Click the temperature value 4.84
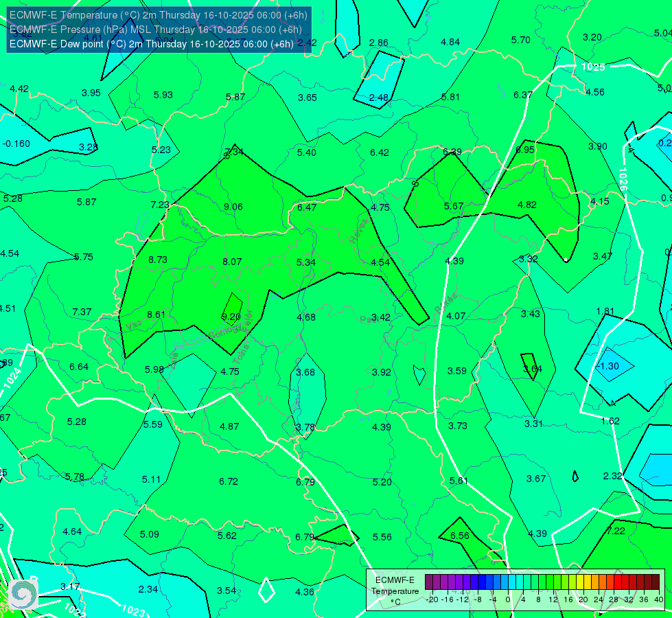The height and width of the screenshot is (618, 672). pos(450,42)
